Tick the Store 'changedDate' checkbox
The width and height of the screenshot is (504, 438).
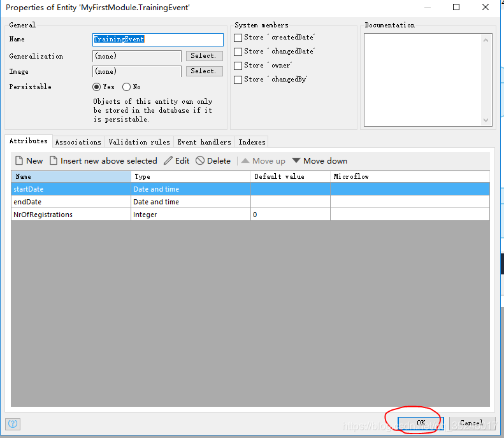[238, 52]
